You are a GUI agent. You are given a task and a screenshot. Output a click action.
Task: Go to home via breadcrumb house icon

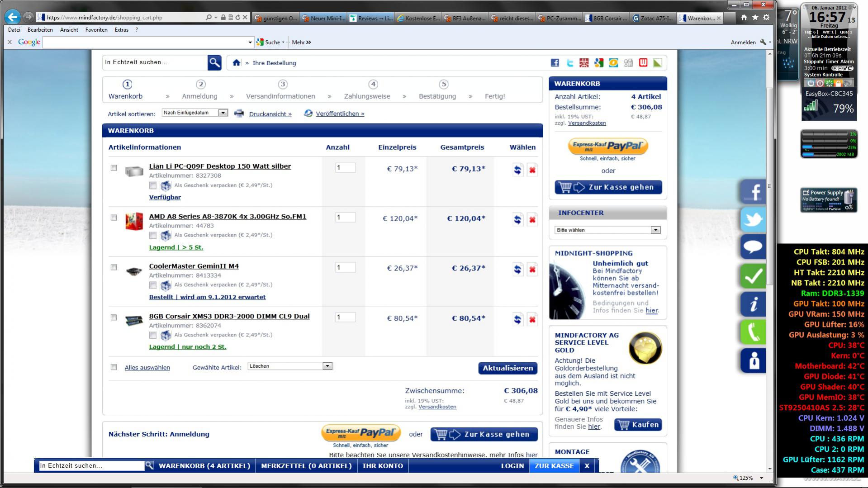point(236,63)
